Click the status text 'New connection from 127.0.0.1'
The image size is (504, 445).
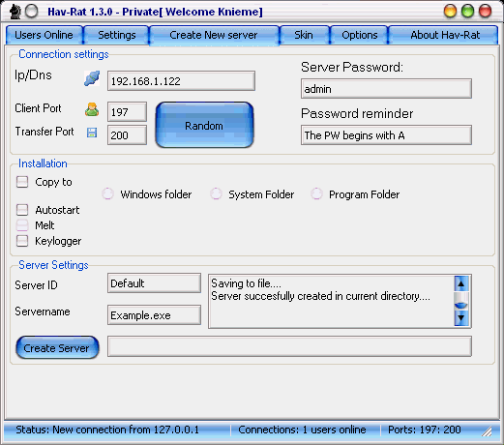pyautogui.click(x=126, y=430)
